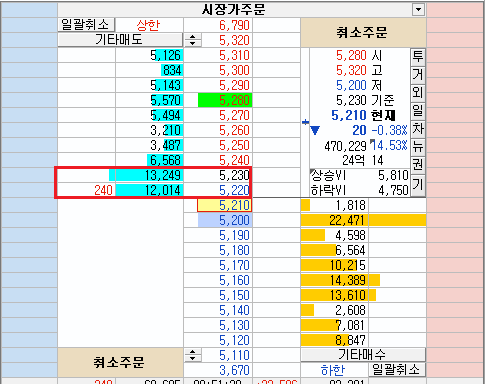Viewport: 485px width, 384px height.
Task: Select the 권 side tab
Action: 418,164
